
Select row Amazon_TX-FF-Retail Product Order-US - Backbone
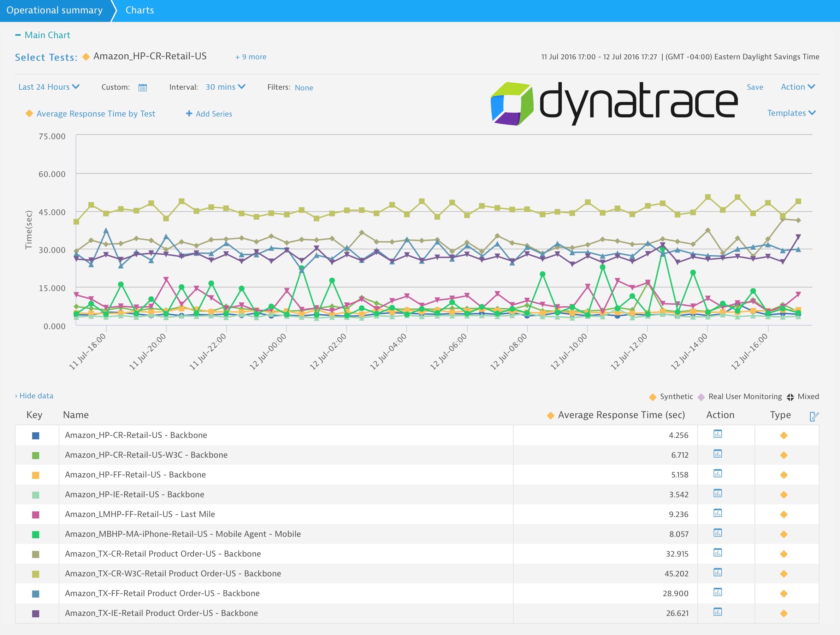417,593
